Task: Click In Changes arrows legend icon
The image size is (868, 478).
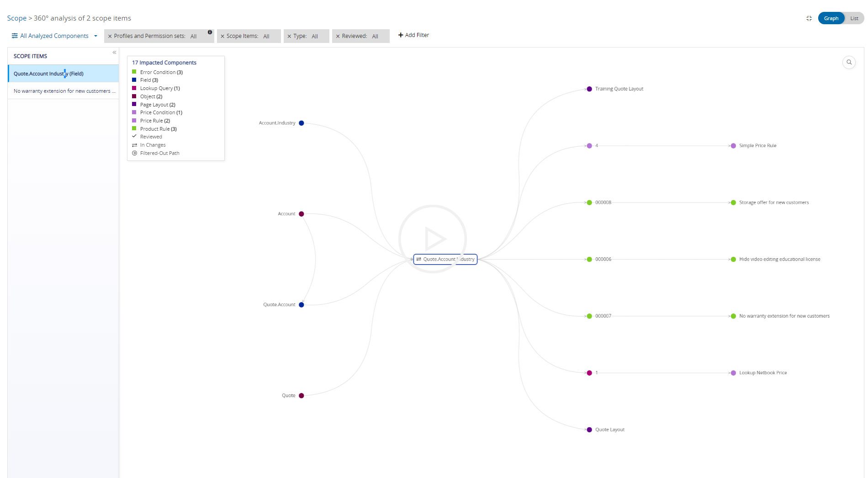Action: pyautogui.click(x=134, y=145)
